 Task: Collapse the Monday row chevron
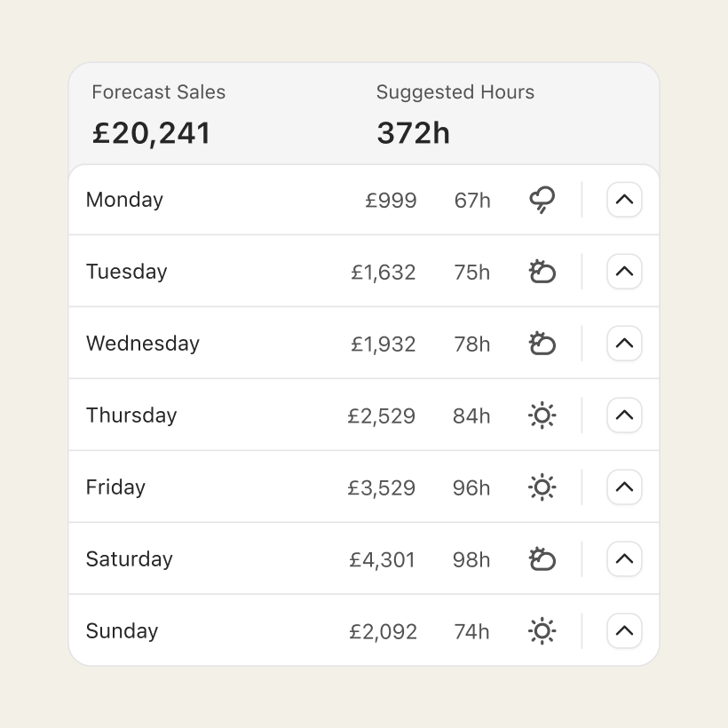coord(624,200)
